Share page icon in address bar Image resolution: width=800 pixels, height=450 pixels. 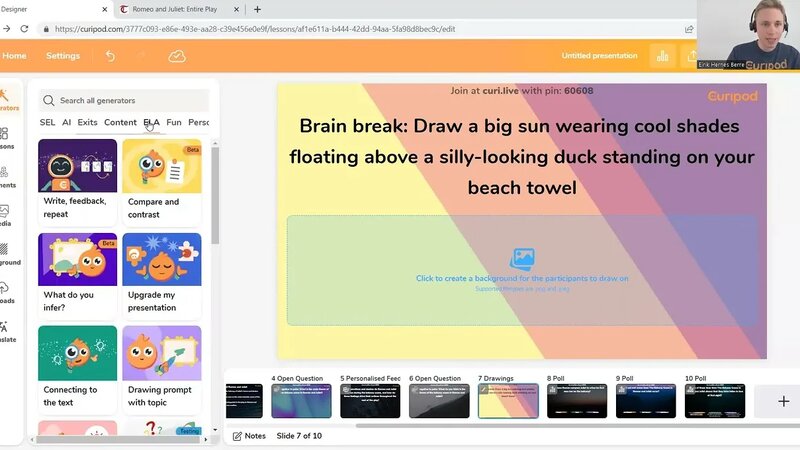click(689, 29)
